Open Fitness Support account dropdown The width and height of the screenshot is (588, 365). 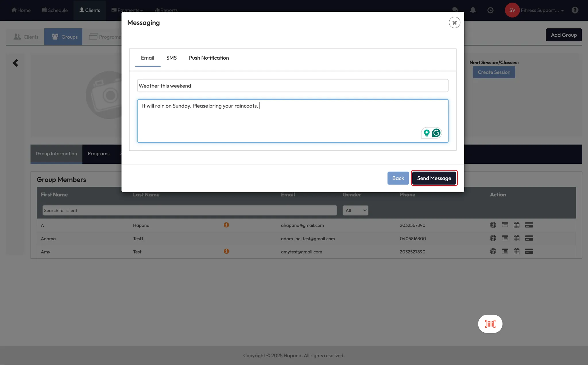pyautogui.click(x=542, y=10)
